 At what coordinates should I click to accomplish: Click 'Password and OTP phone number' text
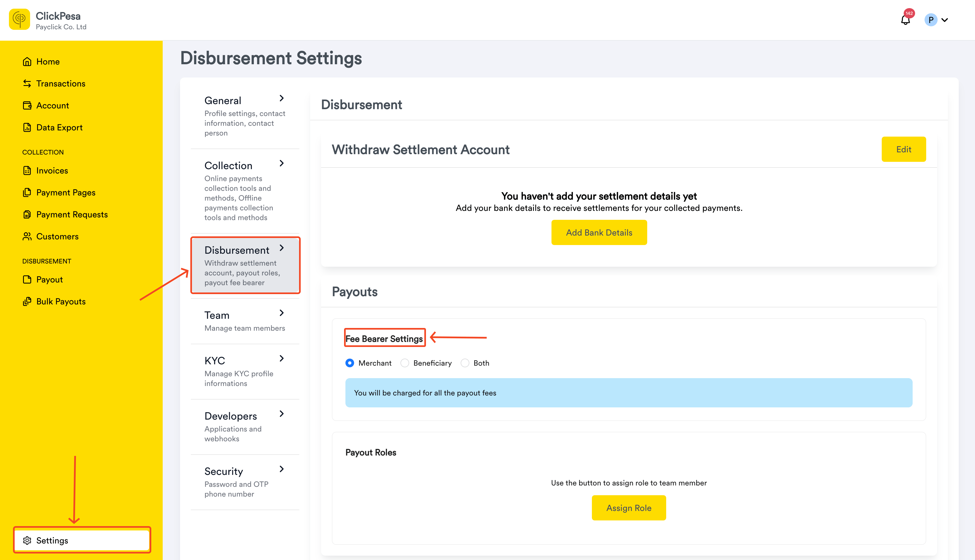(236, 489)
